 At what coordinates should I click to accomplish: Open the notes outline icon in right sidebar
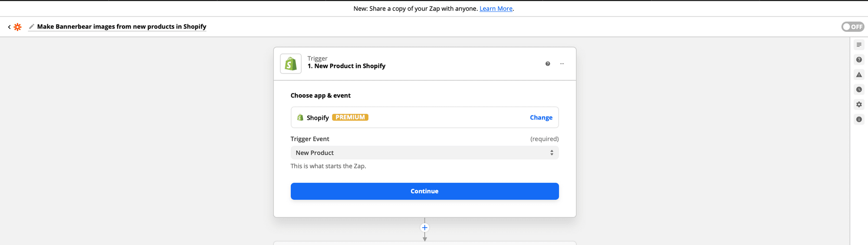click(x=859, y=45)
